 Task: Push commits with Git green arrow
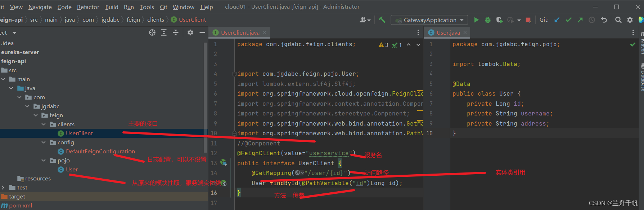point(580,20)
